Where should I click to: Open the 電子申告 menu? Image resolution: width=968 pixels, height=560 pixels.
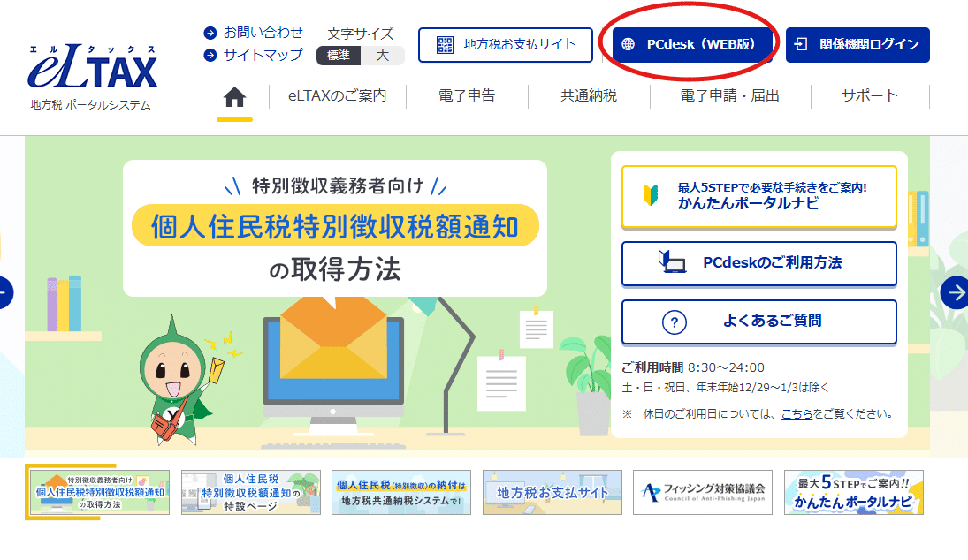[467, 95]
